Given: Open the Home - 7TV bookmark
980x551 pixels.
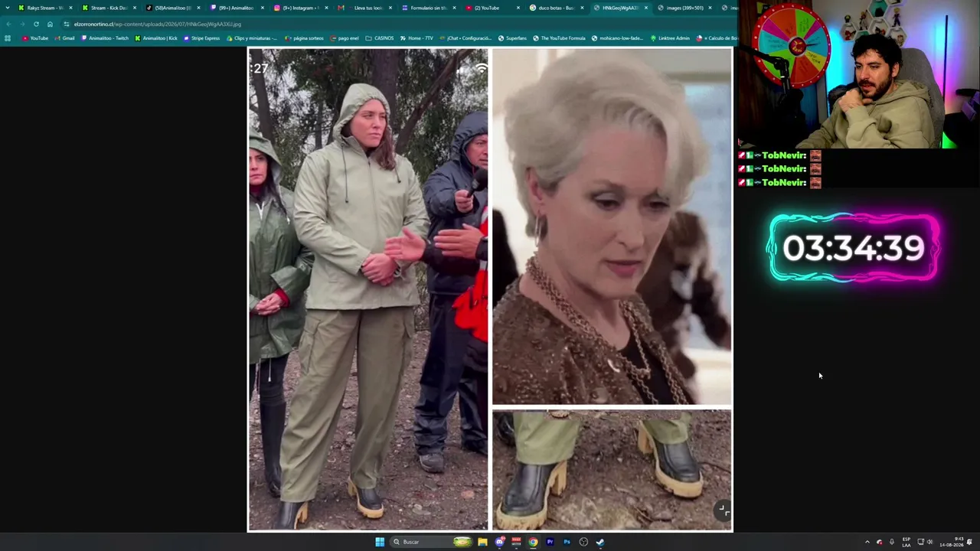Looking at the screenshot, I should 416,38.
